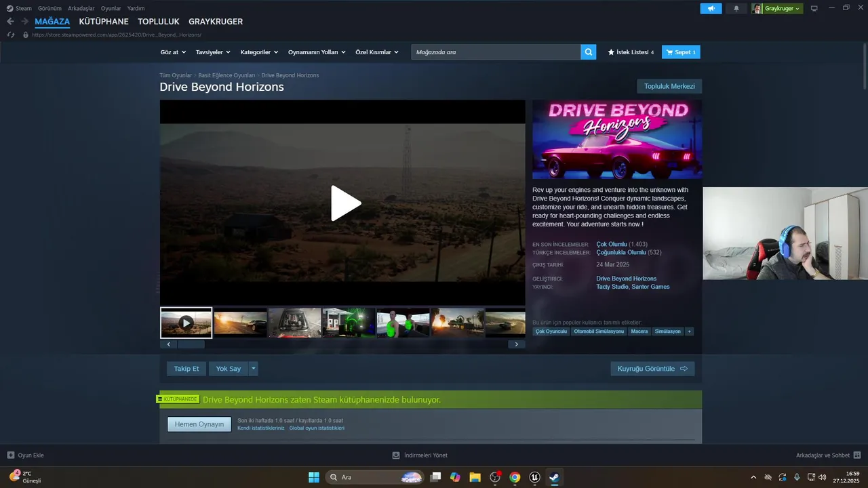Open the Görünüm menu
Viewport: 868px width, 488px height.
tap(50, 8)
